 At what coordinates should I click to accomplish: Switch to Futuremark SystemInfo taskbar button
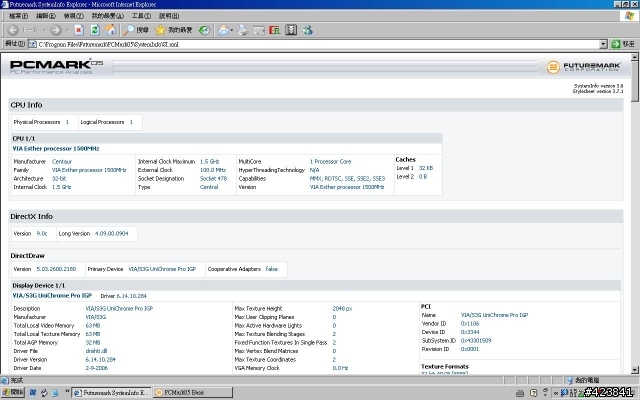click(111, 393)
